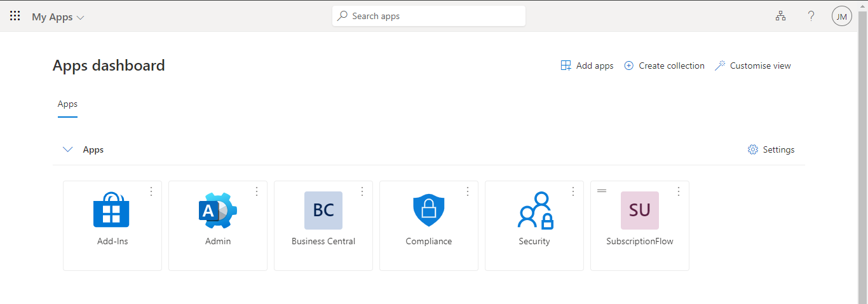Open the Add-Ins store app icon

[111, 210]
